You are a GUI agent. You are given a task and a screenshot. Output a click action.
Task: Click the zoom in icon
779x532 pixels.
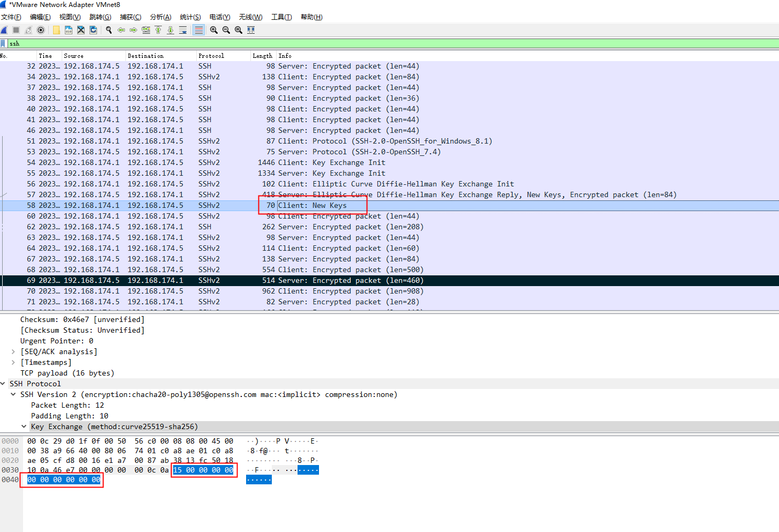tap(214, 30)
